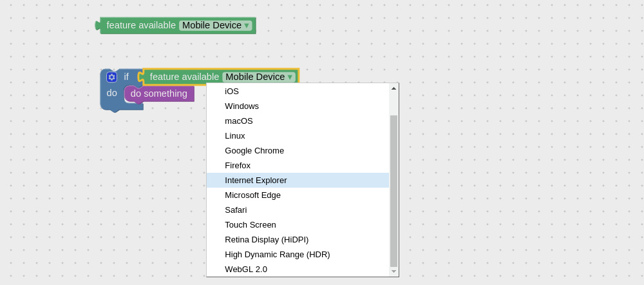Click the dropdown scrollbar up arrow
Viewport: 644px width, 285px height.
(x=394, y=88)
